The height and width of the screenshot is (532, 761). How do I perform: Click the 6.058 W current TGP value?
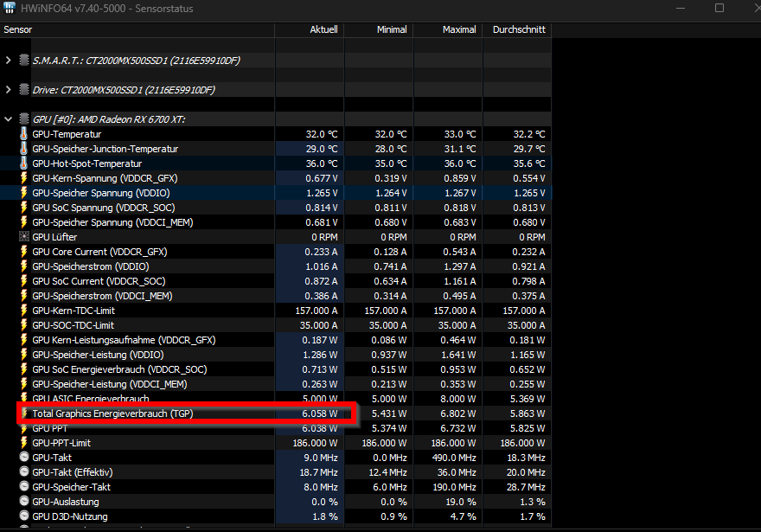319,413
